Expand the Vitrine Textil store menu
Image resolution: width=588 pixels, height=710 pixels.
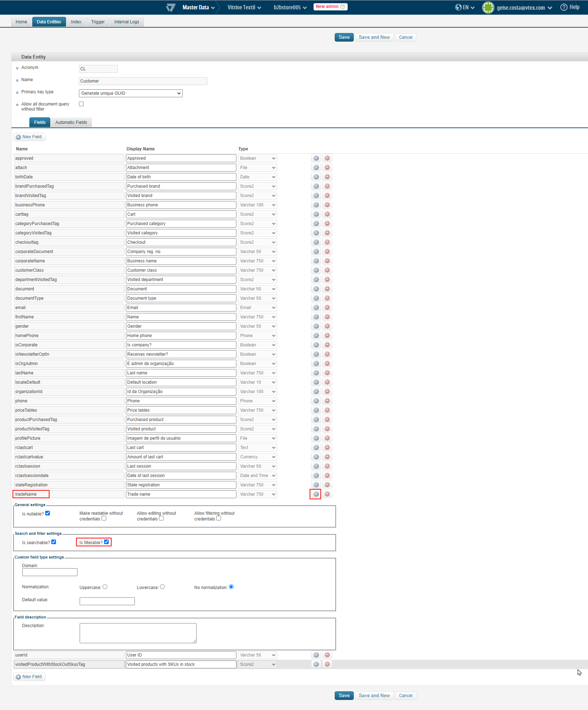[244, 8]
